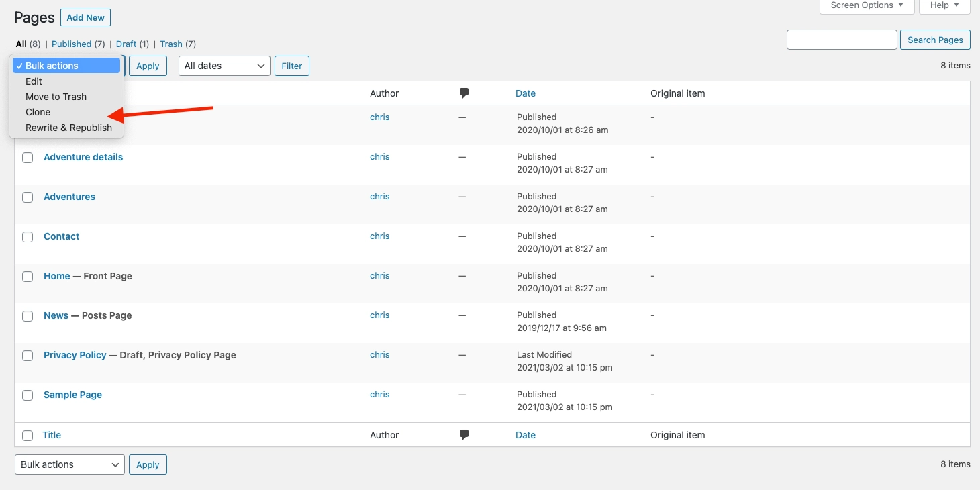
Task: Click the top Apply button
Action: 148,66
